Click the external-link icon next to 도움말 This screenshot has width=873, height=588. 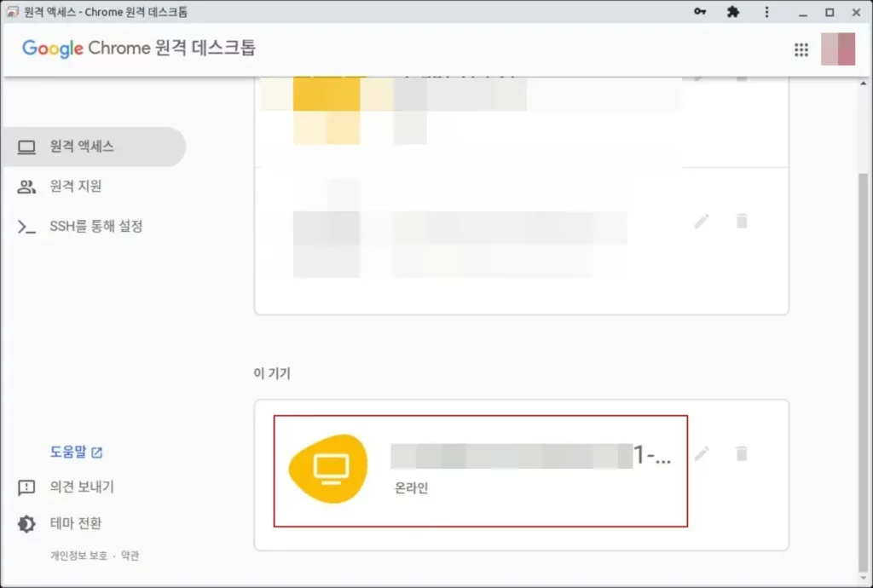[97, 453]
